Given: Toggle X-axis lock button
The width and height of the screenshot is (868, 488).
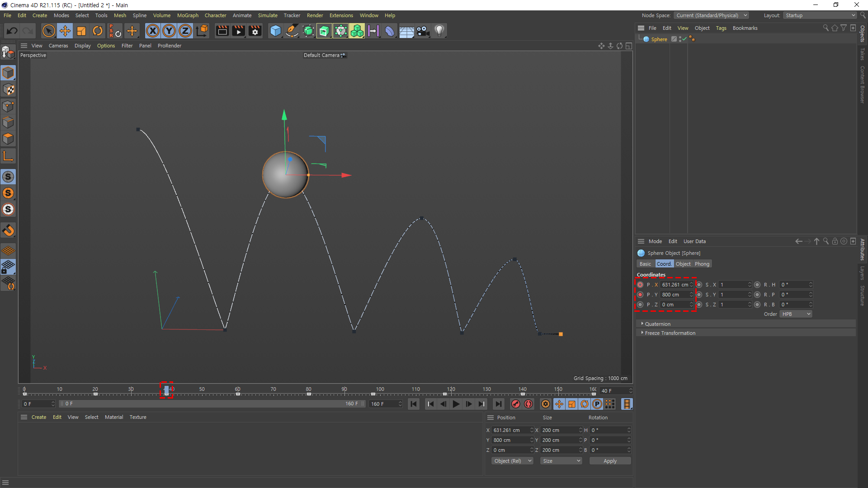Looking at the screenshot, I should [153, 31].
